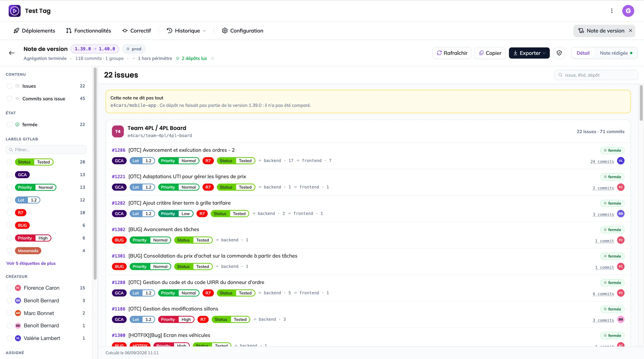644x359 pixels.
Task: Click FC avatar on issue #1221
Action: 621,187
